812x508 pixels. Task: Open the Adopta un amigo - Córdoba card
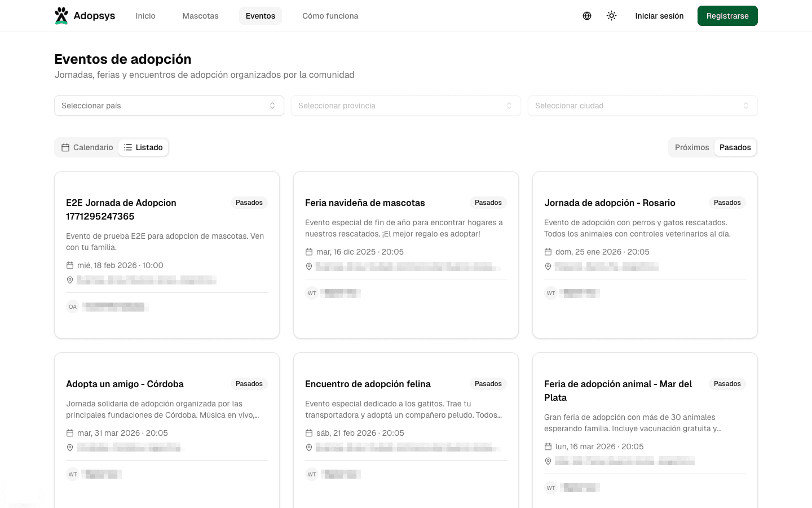pyautogui.click(x=125, y=384)
